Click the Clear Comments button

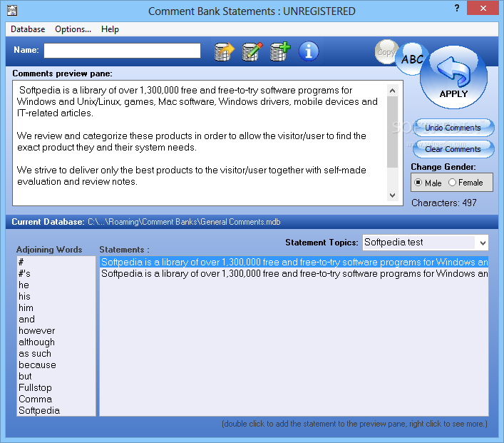coord(453,149)
